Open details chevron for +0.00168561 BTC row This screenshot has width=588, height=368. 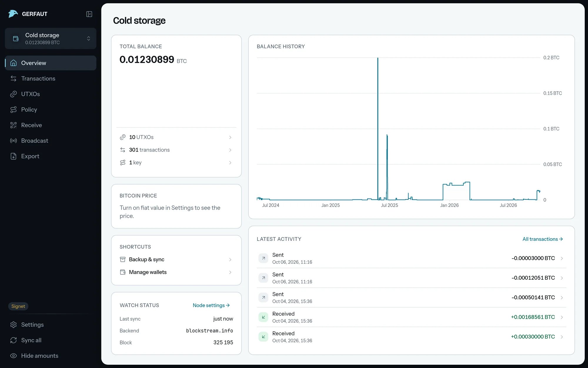pos(562,317)
